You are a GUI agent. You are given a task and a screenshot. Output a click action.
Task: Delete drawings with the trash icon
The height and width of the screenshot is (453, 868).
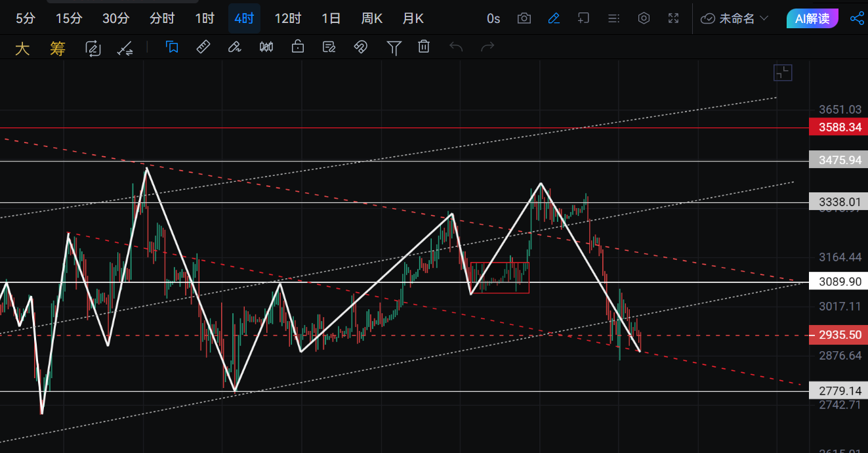[x=424, y=47]
